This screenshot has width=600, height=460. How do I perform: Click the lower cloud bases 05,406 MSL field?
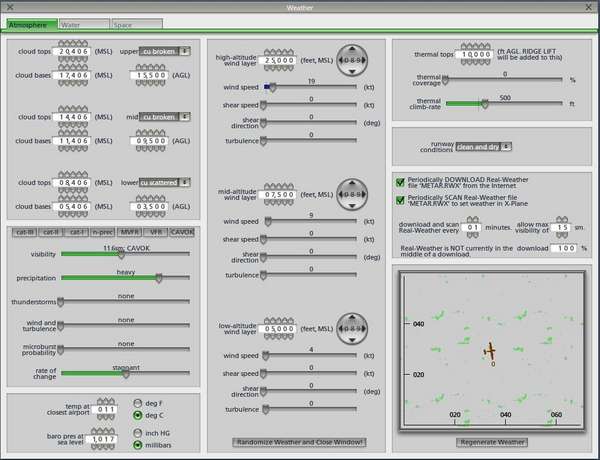tap(72, 207)
